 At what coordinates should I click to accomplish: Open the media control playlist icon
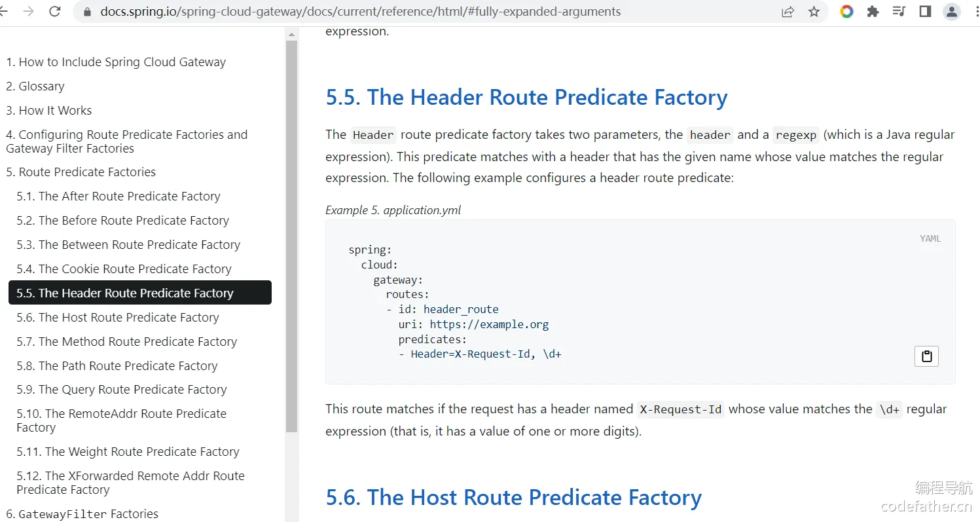tap(899, 12)
